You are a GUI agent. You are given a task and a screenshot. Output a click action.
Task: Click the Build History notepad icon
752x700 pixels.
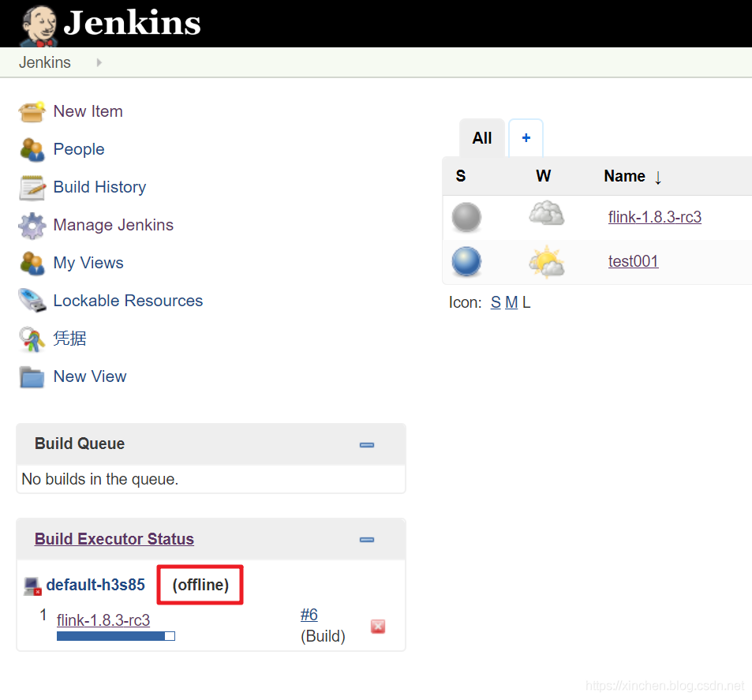tap(32, 187)
